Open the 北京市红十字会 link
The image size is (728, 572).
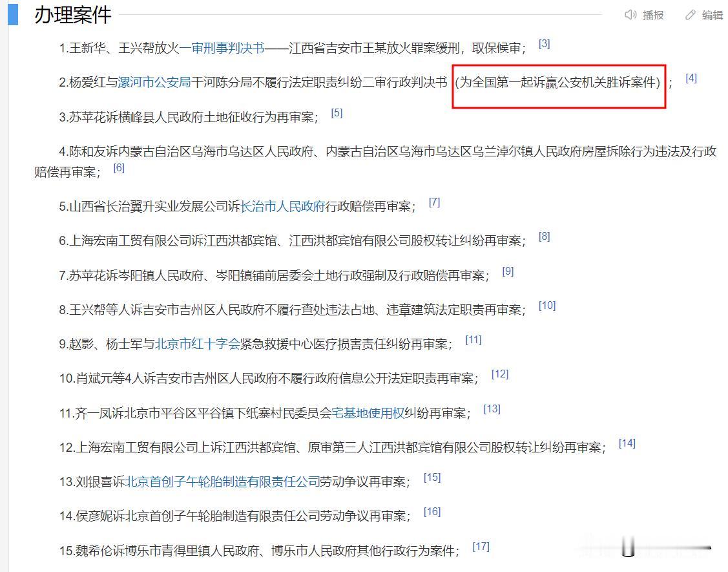click(197, 344)
